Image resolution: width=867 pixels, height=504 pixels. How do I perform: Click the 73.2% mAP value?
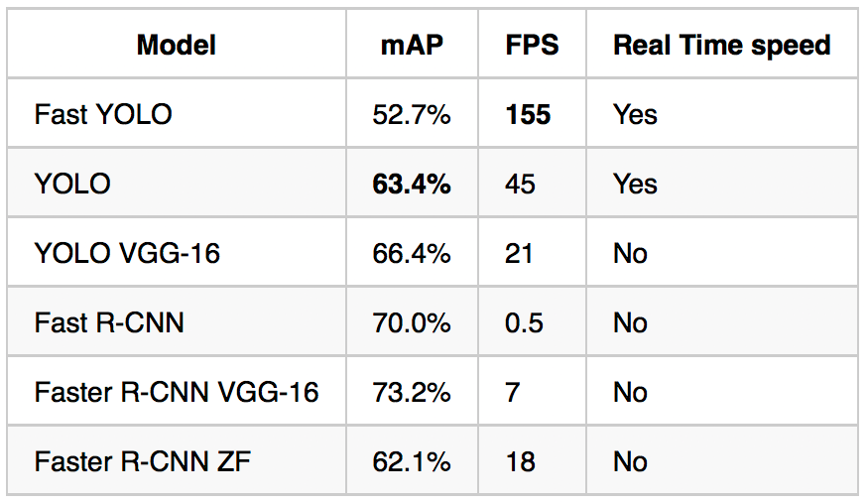[x=412, y=392]
